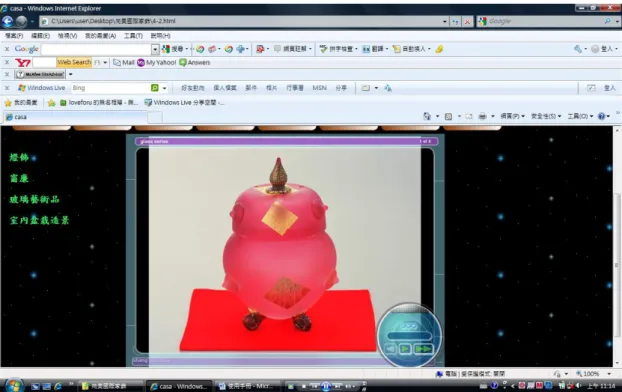Click the yellow Web Search button
Viewport: 622px width, 392px height.
coord(74,62)
